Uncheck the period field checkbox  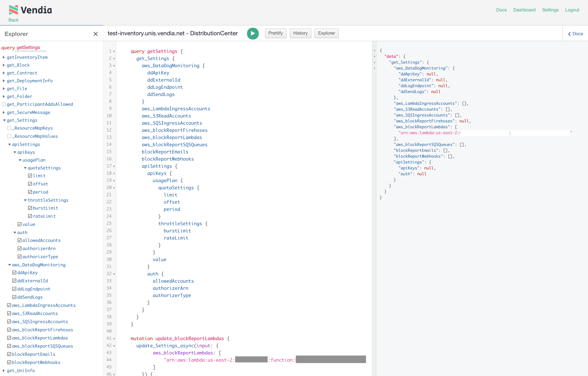coord(30,192)
